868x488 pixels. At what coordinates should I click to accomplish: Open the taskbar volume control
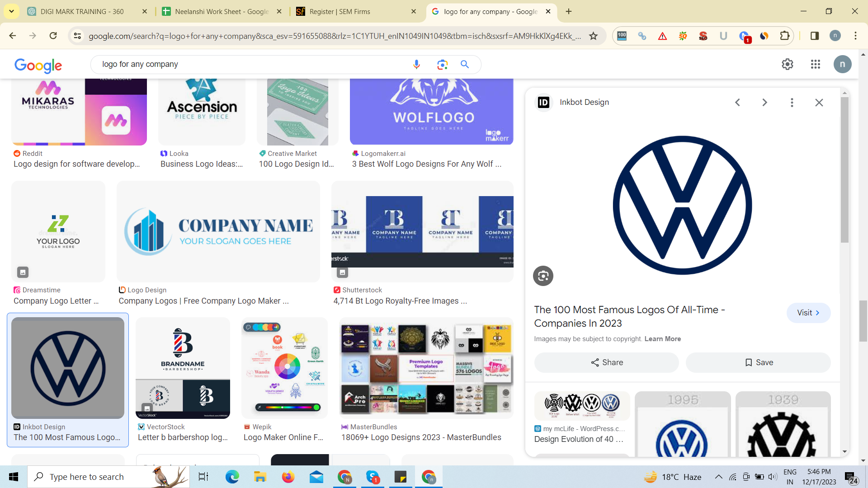[x=772, y=477]
